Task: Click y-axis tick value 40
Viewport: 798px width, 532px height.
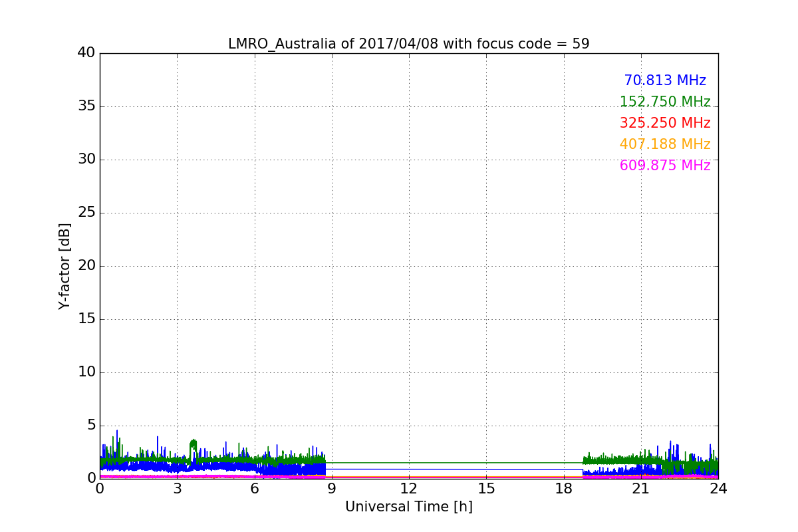Action: pyautogui.click(x=86, y=53)
